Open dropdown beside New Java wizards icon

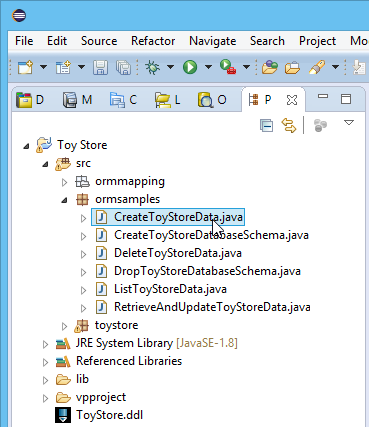[x=81, y=67]
